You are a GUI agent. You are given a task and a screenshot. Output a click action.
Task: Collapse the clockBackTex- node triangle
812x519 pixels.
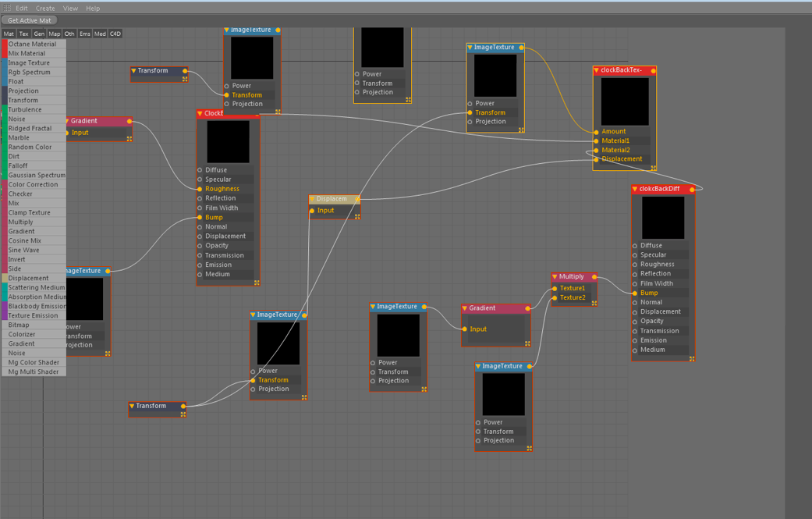[x=597, y=70]
